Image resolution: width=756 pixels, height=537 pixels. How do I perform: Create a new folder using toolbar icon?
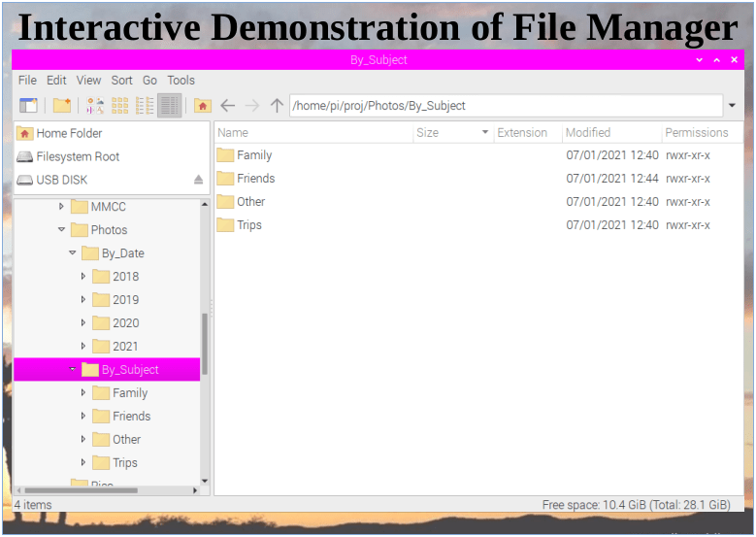[62, 106]
